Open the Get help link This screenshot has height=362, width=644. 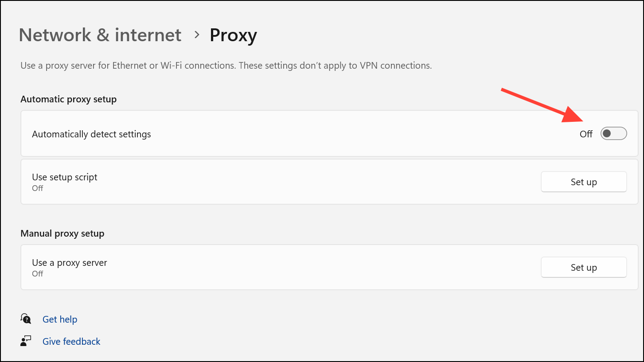pos(60,319)
